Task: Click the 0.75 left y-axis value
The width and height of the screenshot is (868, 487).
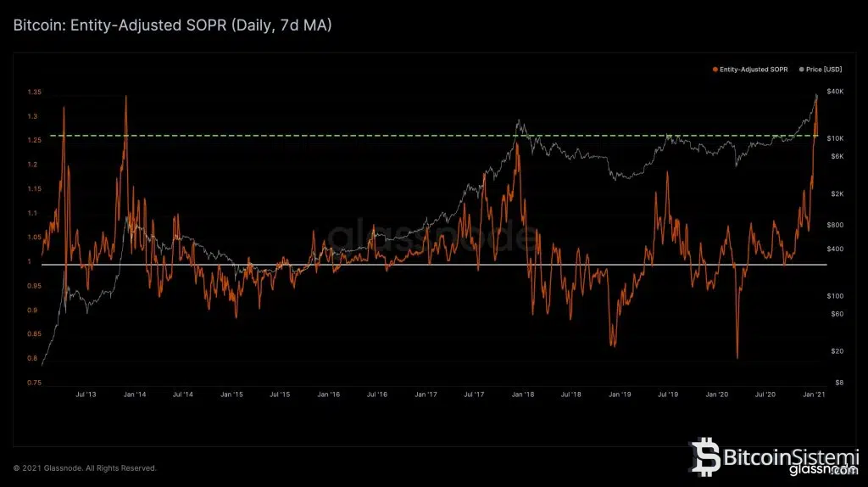Action: 34,383
